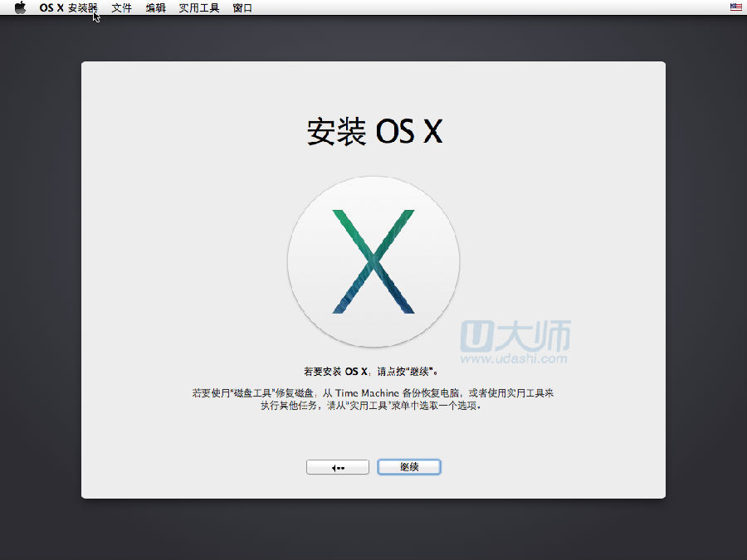This screenshot has height=560, width=747.
Task: Open the 编辑 menu
Action: [155, 7]
